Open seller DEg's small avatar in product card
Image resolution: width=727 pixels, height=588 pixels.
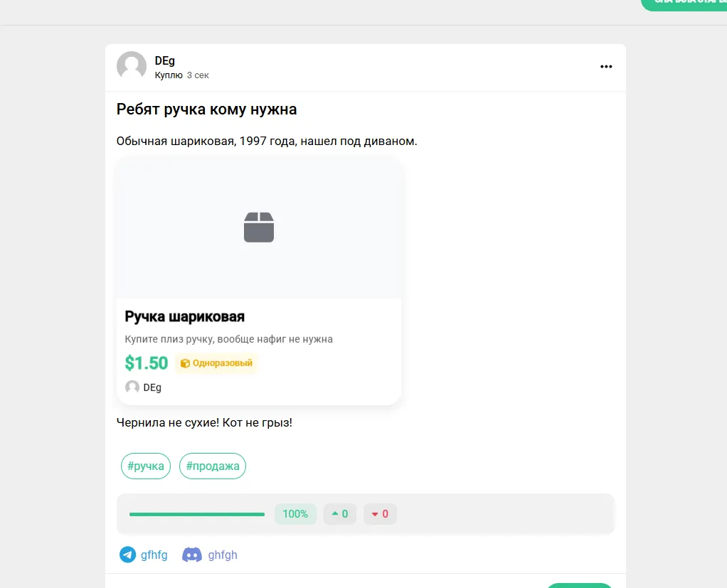coord(132,387)
